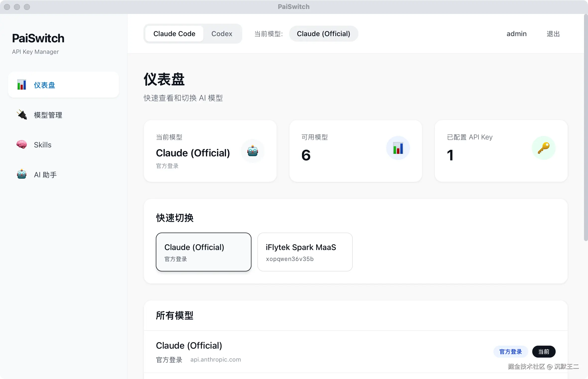Click the 所有模型 section heading
The width and height of the screenshot is (588, 379).
[x=175, y=316]
